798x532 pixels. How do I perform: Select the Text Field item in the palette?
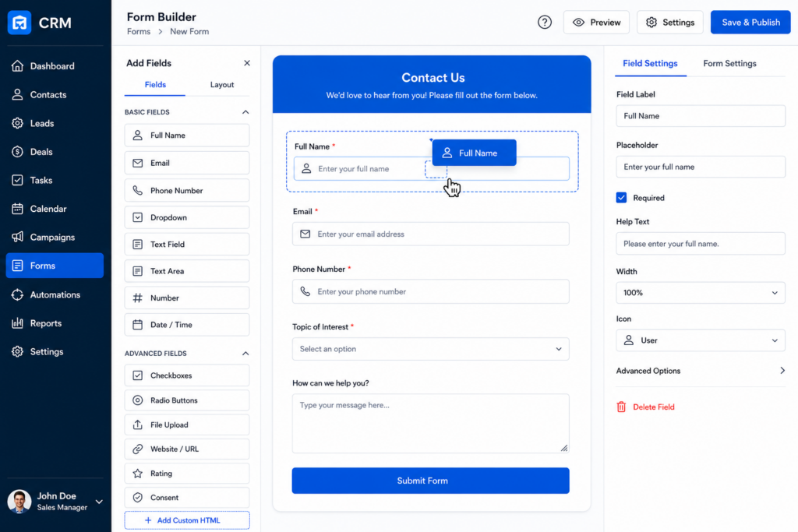point(187,244)
